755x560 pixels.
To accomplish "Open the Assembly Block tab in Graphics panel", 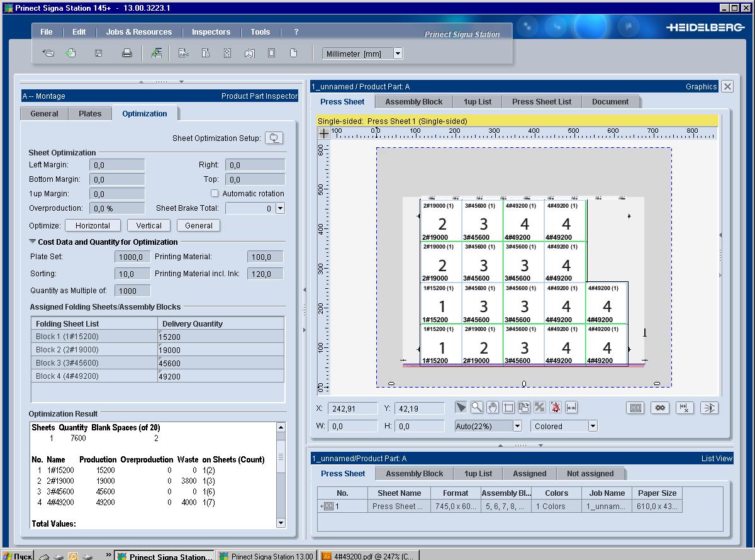I will coord(414,102).
